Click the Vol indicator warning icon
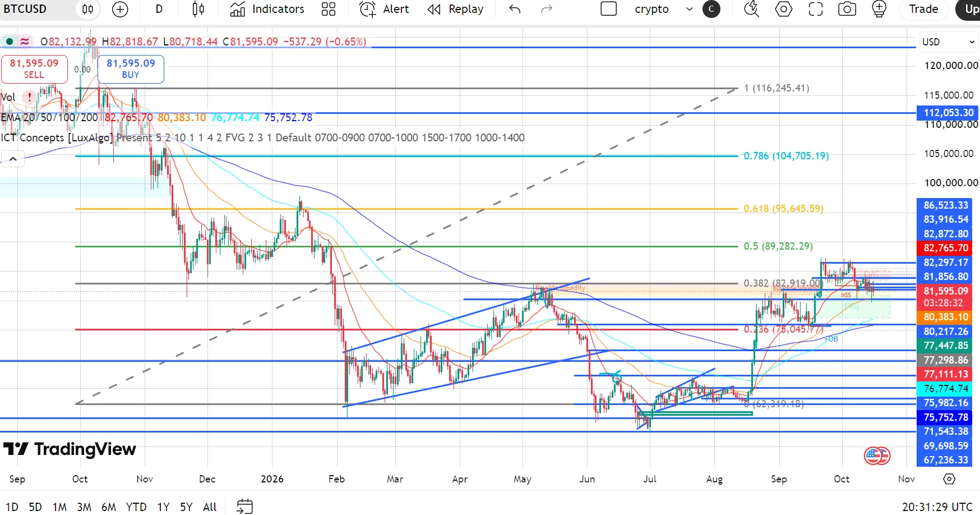This screenshot has height=515, width=980. click(x=29, y=97)
